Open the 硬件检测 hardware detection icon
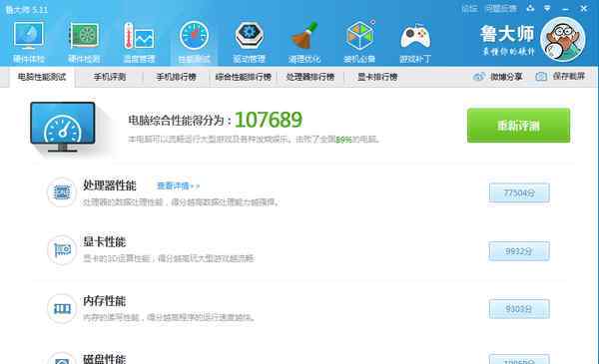 coord(84,36)
